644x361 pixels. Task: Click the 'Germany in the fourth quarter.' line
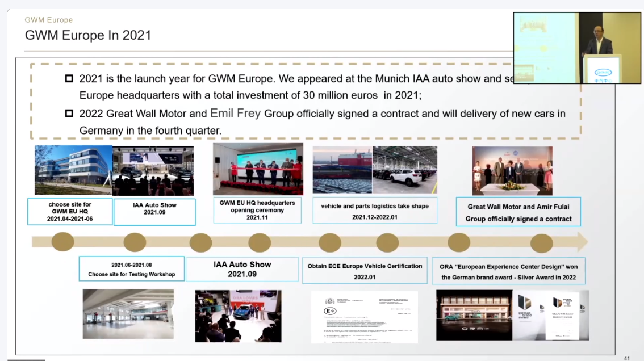click(150, 131)
